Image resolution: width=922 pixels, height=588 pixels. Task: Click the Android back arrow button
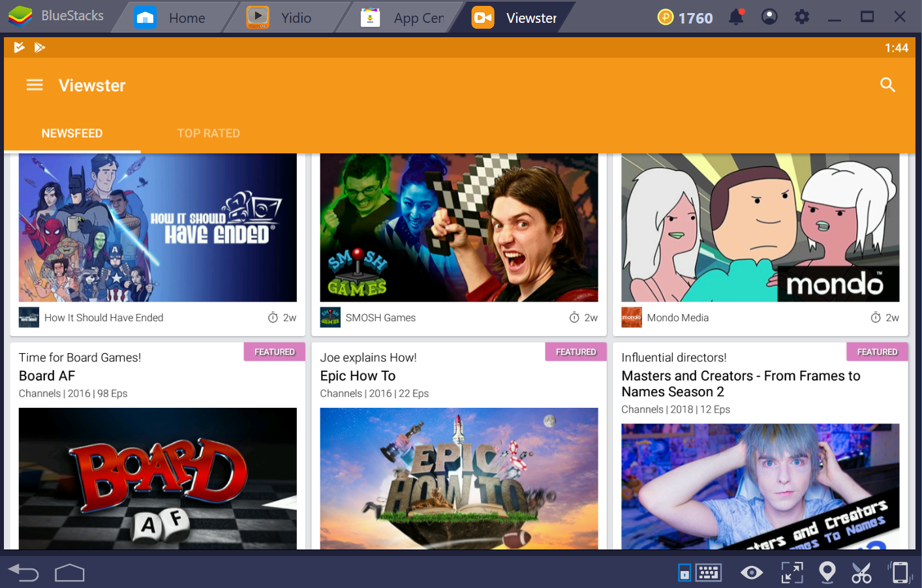(x=23, y=573)
